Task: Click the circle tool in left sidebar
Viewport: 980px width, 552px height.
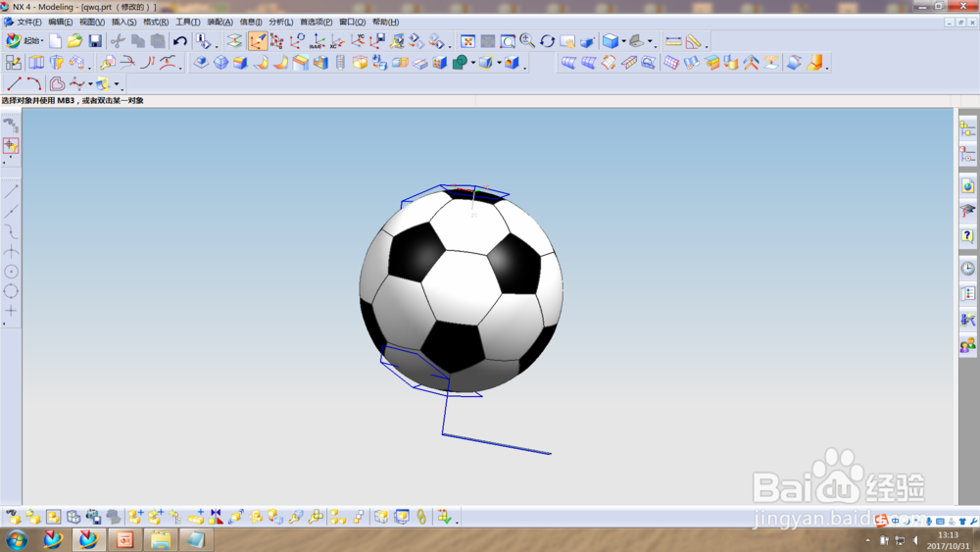Action: coord(11,272)
